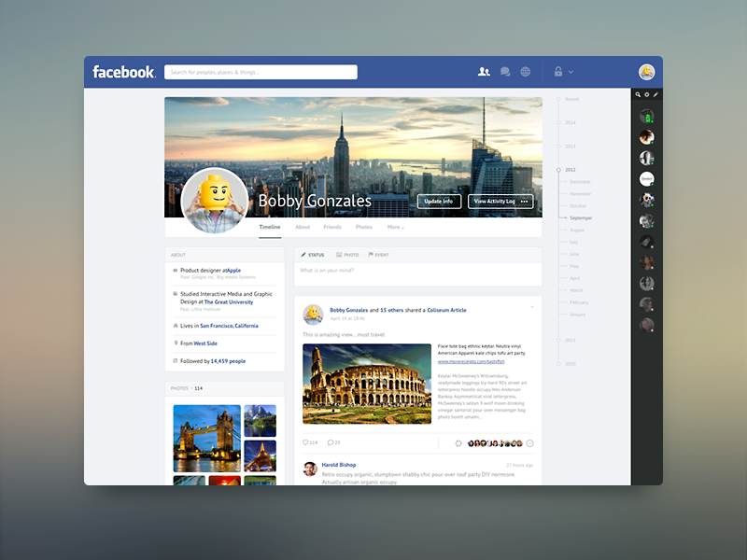This screenshot has width=747, height=560.
Task: Click the search magnifier in chat sidebar
Action: tap(638, 94)
